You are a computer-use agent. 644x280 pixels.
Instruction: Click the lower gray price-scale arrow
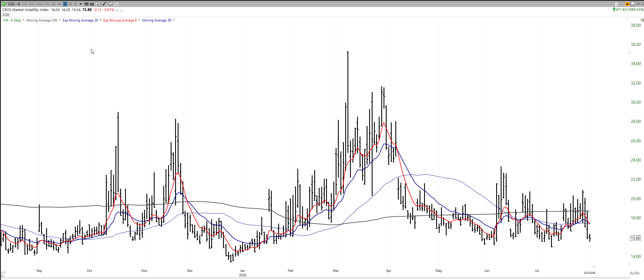(629, 264)
